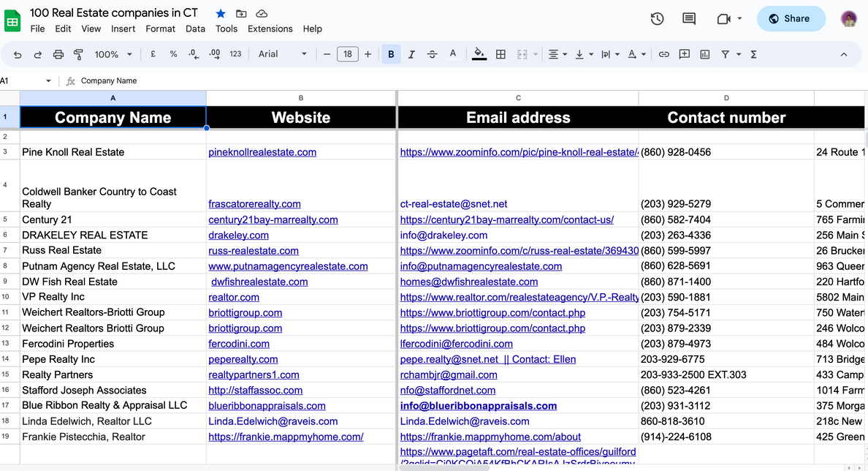Apply percent format icon

[x=173, y=54]
